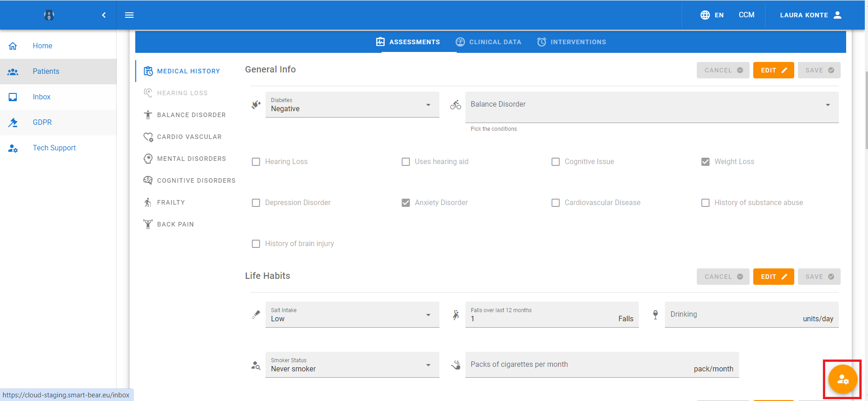Click the Tech Support person-gear icon

(13, 148)
